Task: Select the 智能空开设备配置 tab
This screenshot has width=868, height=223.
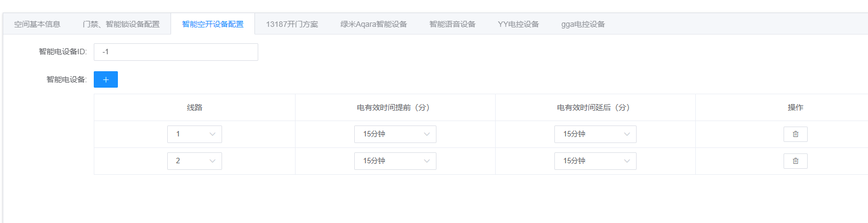Action: [x=213, y=24]
